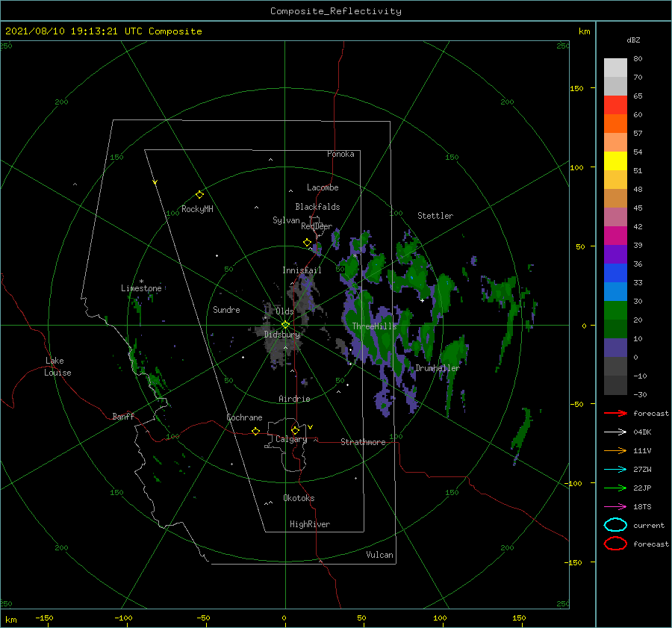
Task: Click the Cochrane city label
Action: (244, 417)
